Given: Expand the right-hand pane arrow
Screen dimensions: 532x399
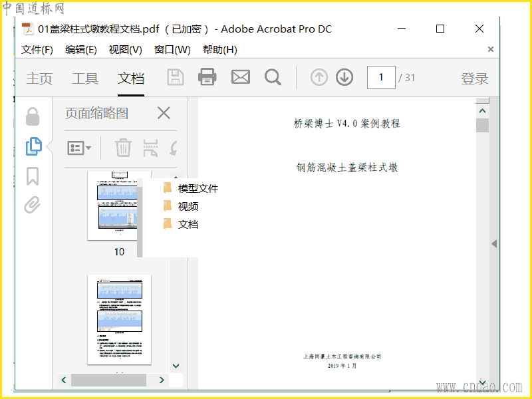Looking at the screenshot, I should 494,243.
